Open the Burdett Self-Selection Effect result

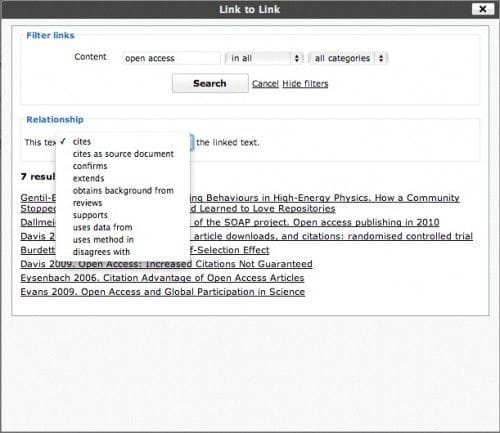pos(229,250)
